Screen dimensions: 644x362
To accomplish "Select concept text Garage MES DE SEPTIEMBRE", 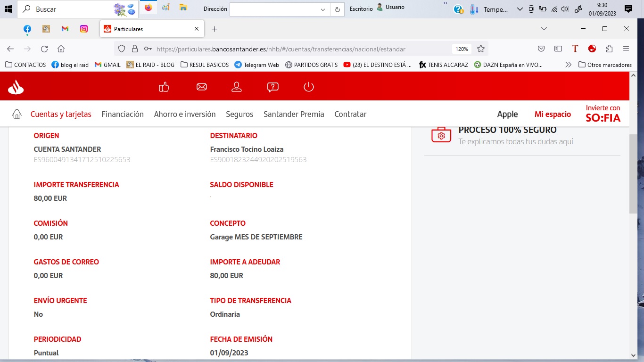I will point(256,237).
